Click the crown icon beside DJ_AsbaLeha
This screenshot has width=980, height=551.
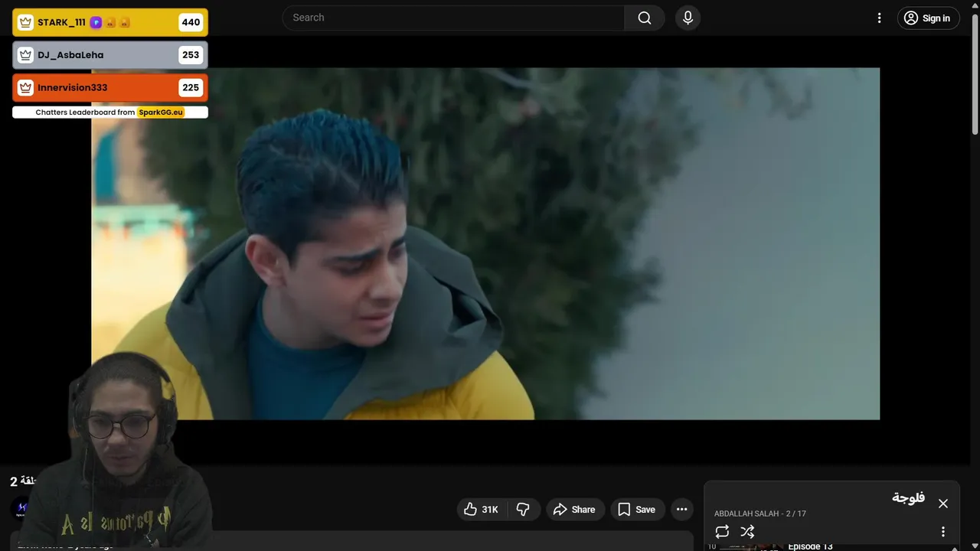[26, 55]
